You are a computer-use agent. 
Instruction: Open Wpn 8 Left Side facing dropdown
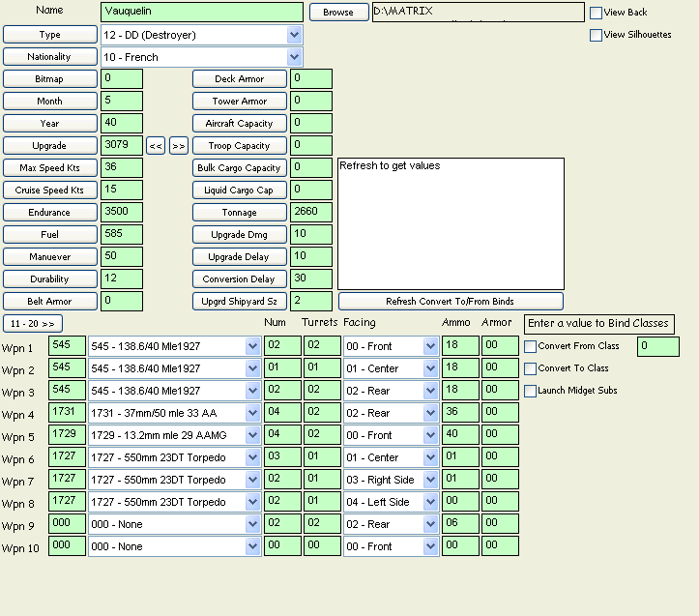(x=430, y=502)
